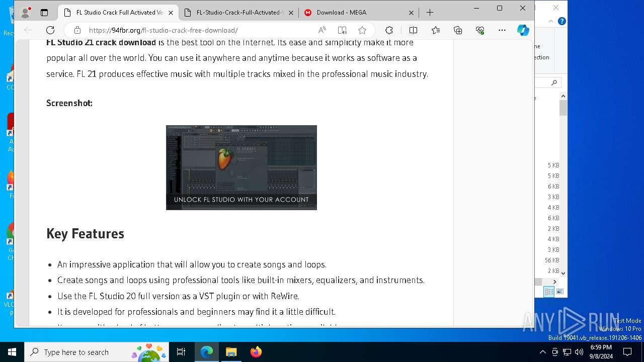Open a new browser tab
644x362 pixels.
tap(430, 13)
